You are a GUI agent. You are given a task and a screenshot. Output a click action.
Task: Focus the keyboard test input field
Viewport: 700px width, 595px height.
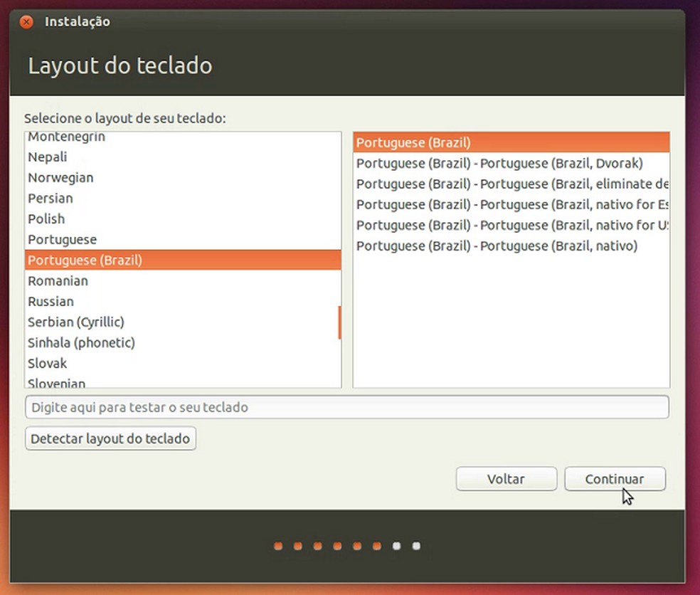(347, 407)
